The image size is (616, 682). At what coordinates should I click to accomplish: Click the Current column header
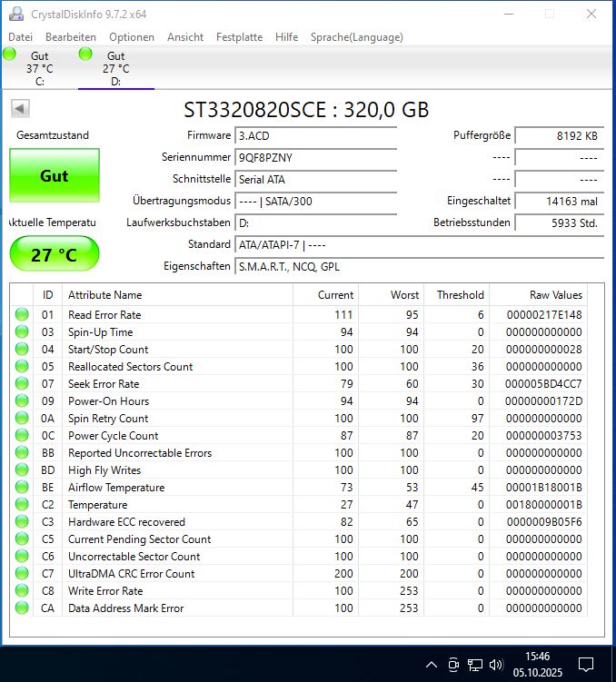pos(325,295)
